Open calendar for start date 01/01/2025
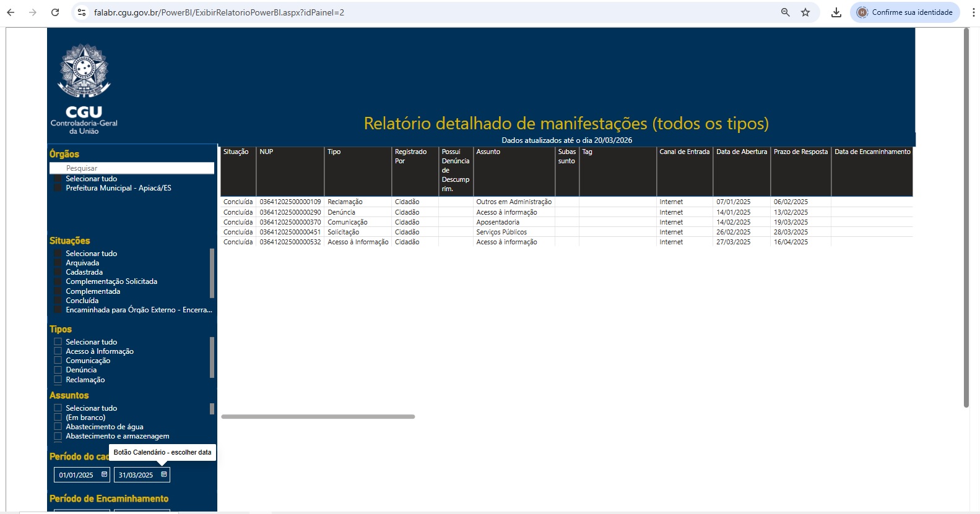The image size is (980, 514). [104, 474]
